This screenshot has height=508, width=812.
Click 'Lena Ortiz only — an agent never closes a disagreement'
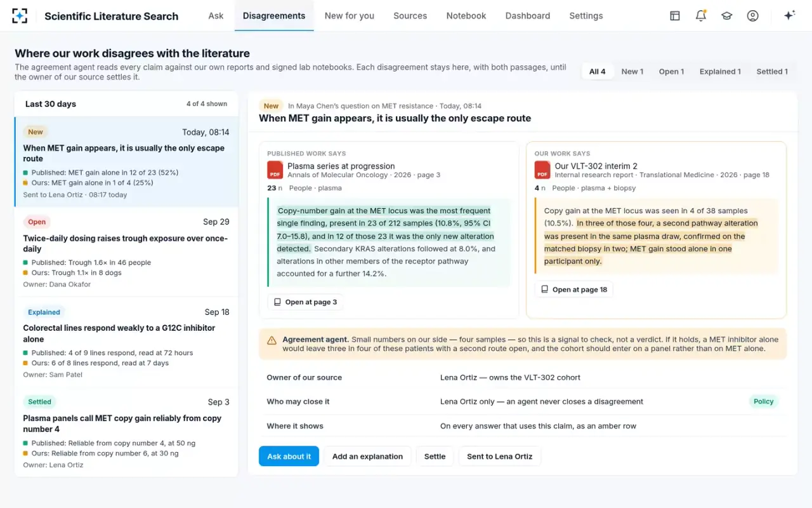point(542,402)
